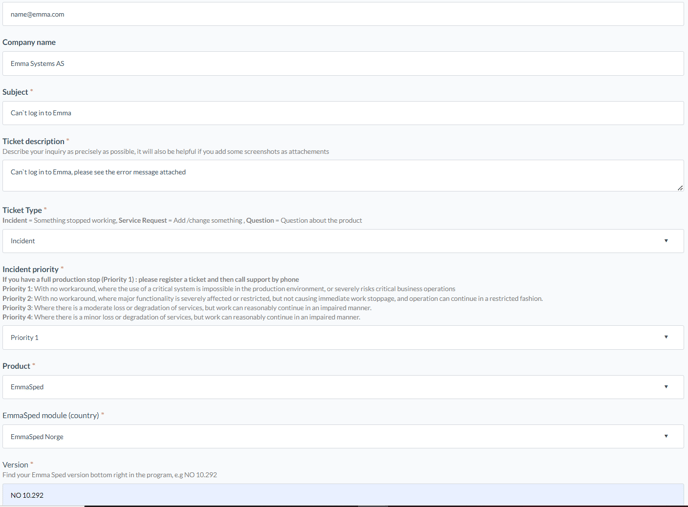Click the Priority 3 definition line
The width and height of the screenshot is (688, 507).
[x=187, y=308]
